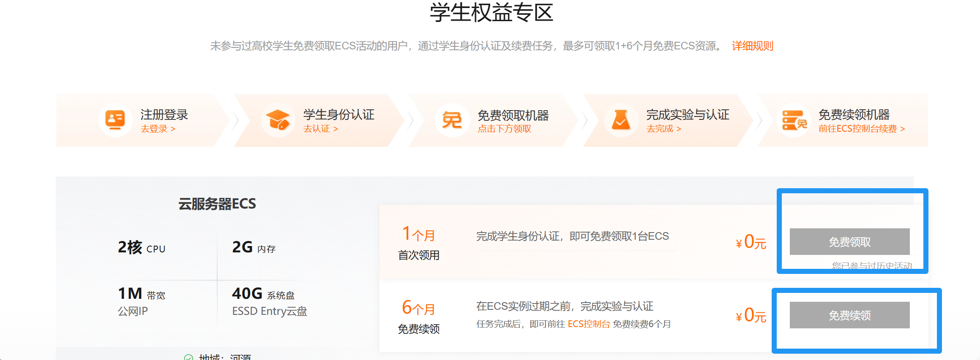
Task: Click the 免 free machine icon
Action: tap(452, 120)
